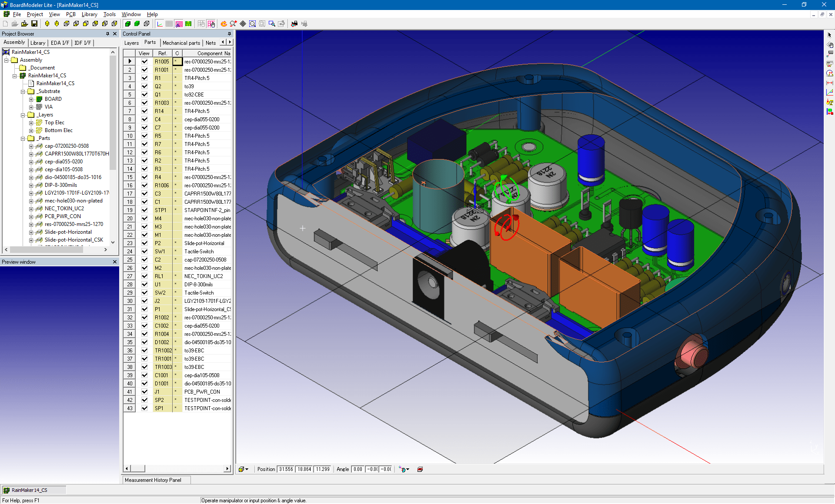
Task: Open the Tools menu
Action: click(x=109, y=14)
